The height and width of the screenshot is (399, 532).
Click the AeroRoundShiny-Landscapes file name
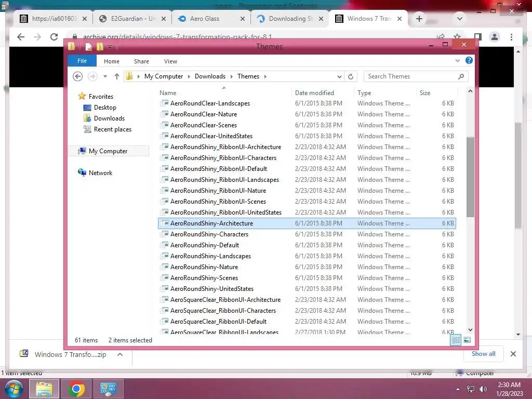point(211,256)
